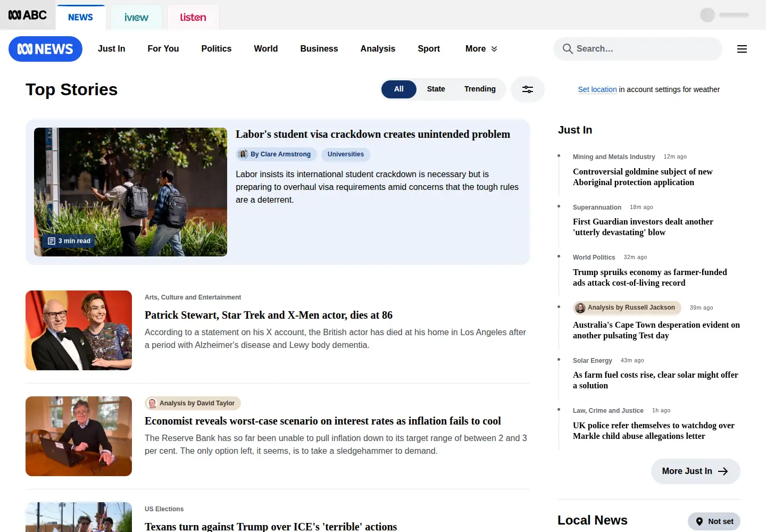Click the profile avatar placeholder top right
Screen dimensions: 766x532
(707, 15)
